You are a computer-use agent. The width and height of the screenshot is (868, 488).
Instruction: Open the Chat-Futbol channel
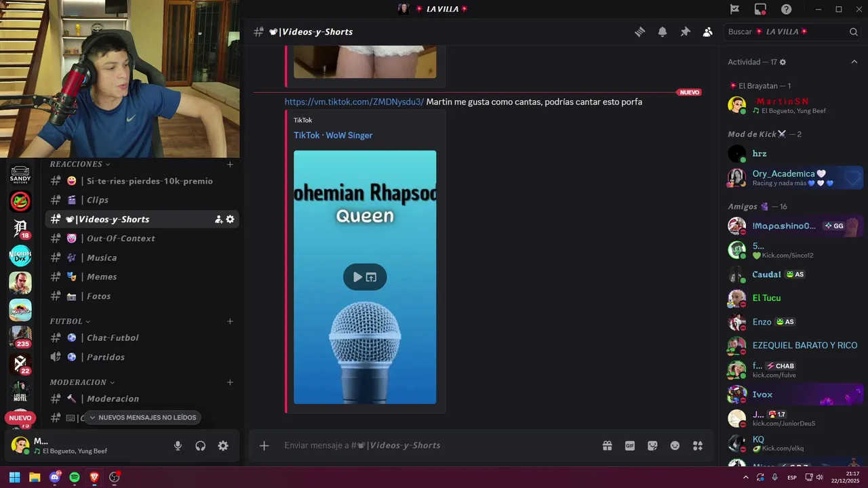click(142, 338)
